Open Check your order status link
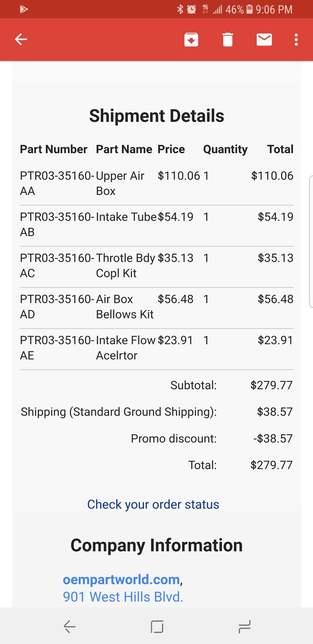The image size is (313, 644). point(153,504)
